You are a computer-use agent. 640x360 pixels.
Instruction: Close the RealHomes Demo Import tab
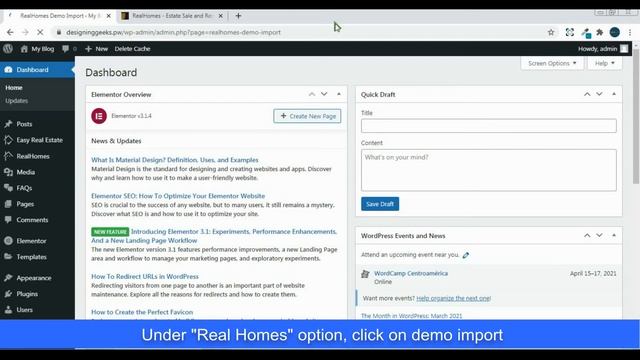coord(109,16)
